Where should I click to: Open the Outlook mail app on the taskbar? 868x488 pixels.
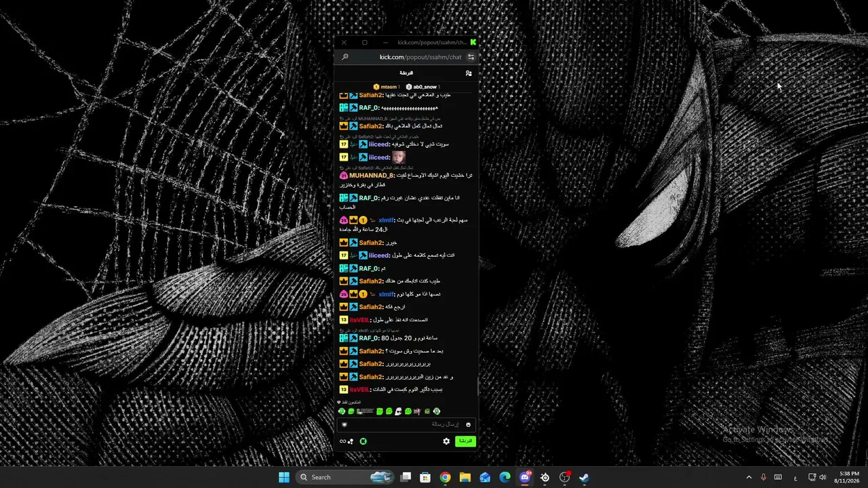(x=485, y=477)
